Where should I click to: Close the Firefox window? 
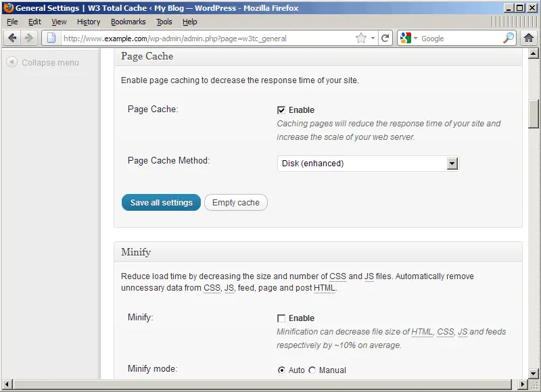[x=532, y=7]
